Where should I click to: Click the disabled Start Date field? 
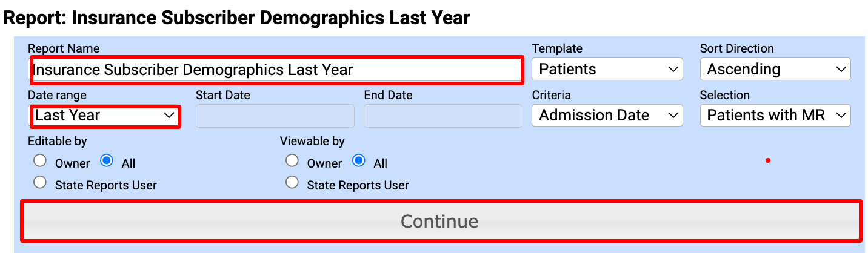tap(275, 116)
